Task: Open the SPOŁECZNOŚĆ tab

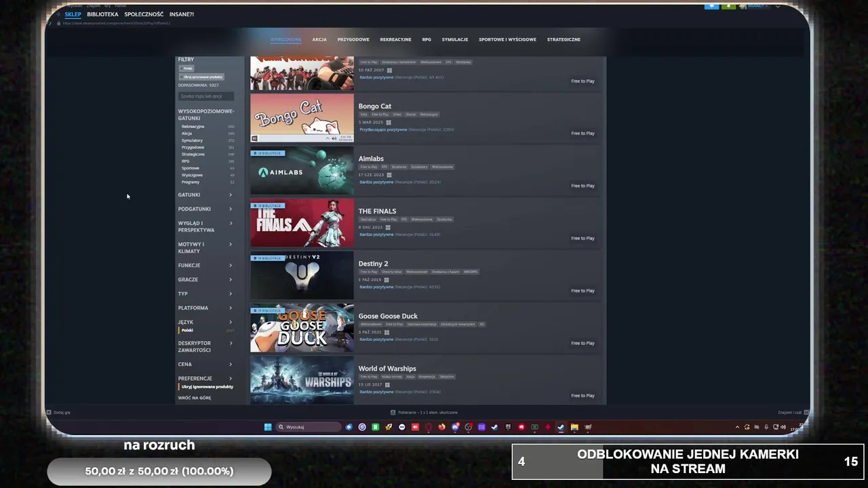Action: pos(144,14)
